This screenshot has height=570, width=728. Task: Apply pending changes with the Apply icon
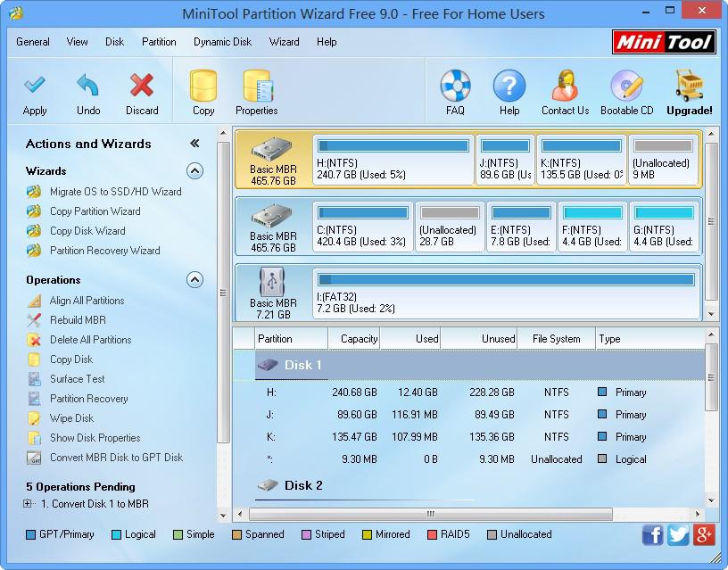pos(35,86)
